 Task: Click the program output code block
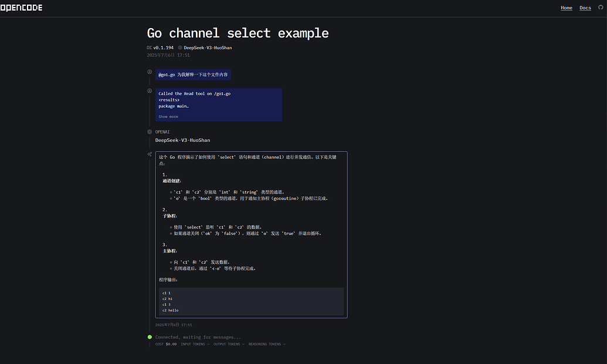(x=251, y=301)
